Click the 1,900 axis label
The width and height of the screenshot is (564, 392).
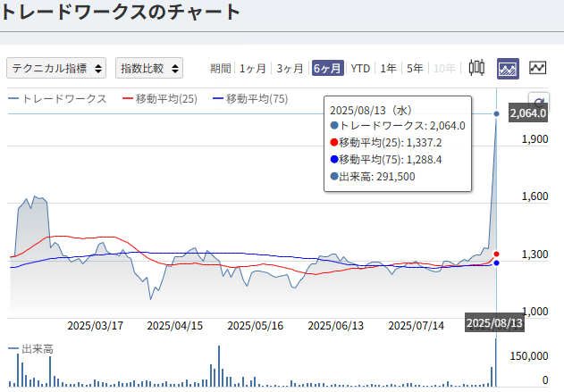pos(535,139)
